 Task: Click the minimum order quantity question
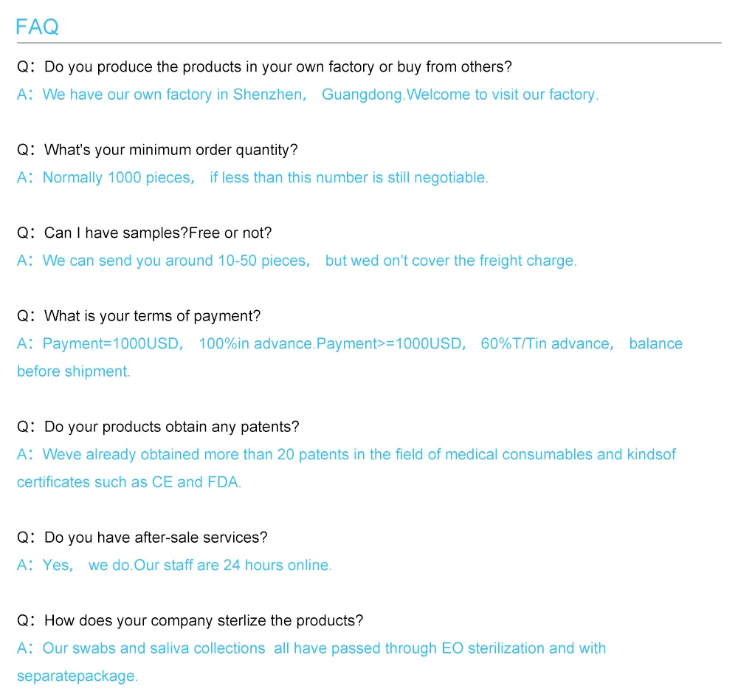157,150
